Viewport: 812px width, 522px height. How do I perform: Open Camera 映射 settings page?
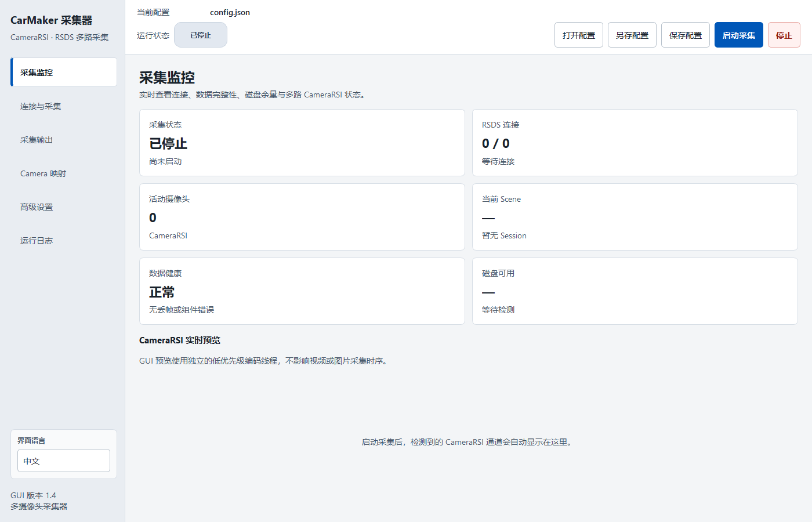tap(64, 173)
